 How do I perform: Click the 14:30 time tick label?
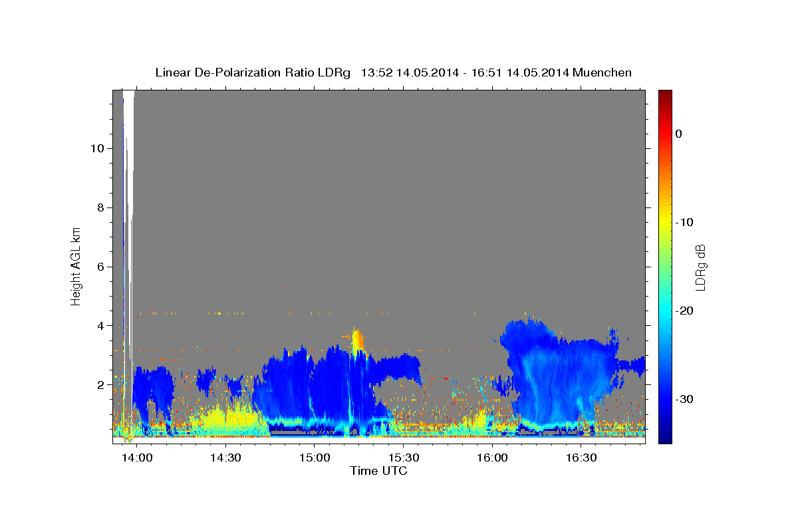pyautogui.click(x=225, y=458)
